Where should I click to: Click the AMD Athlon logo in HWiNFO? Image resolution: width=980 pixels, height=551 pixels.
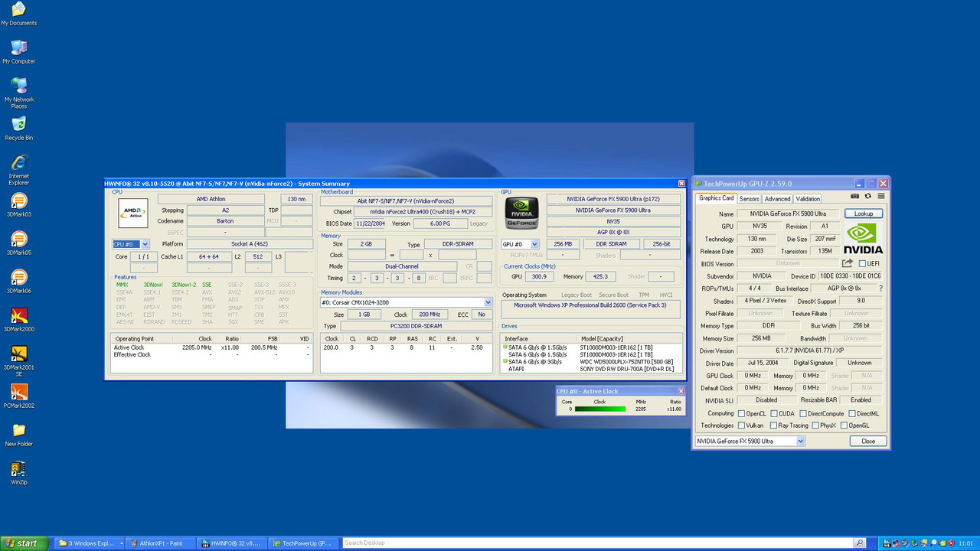pos(132,213)
